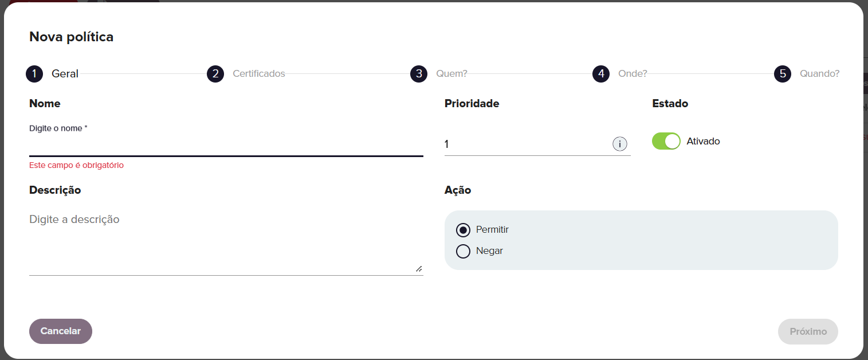Click the Próximo button

(x=808, y=331)
